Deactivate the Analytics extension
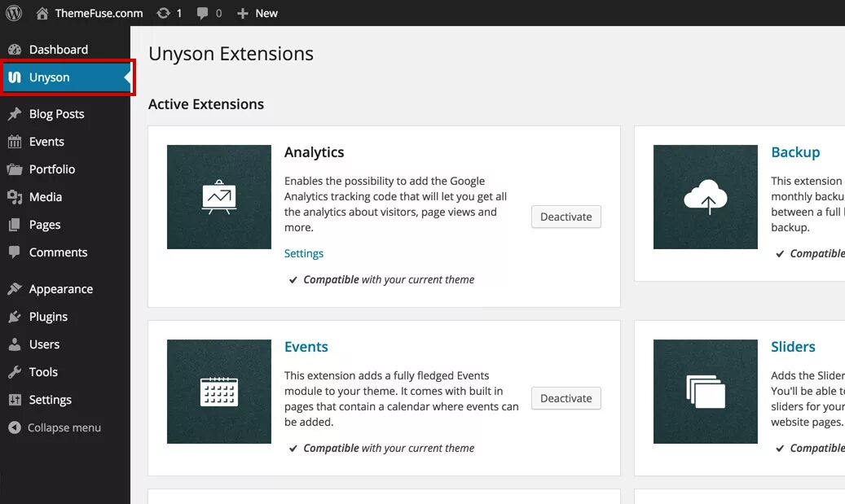This screenshot has width=845, height=504. click(x=566, y=217)
